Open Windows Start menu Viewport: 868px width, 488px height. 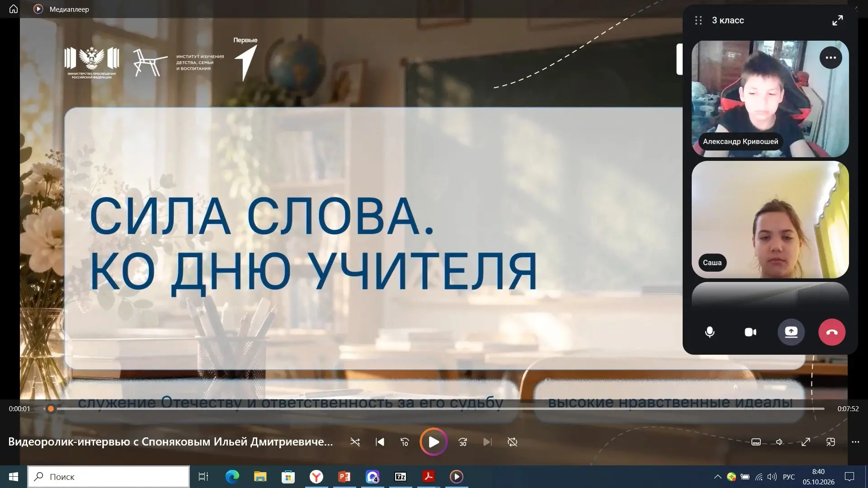click(14, 477)
